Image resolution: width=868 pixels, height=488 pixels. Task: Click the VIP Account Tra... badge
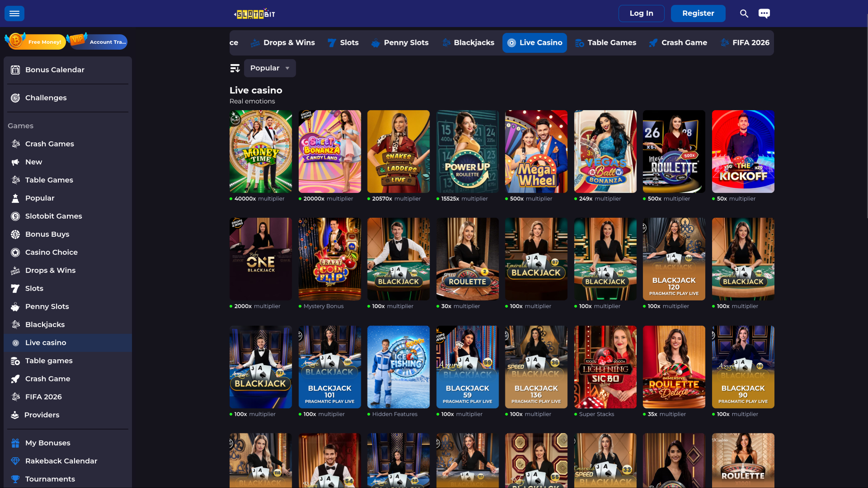[x=97, y=42]
